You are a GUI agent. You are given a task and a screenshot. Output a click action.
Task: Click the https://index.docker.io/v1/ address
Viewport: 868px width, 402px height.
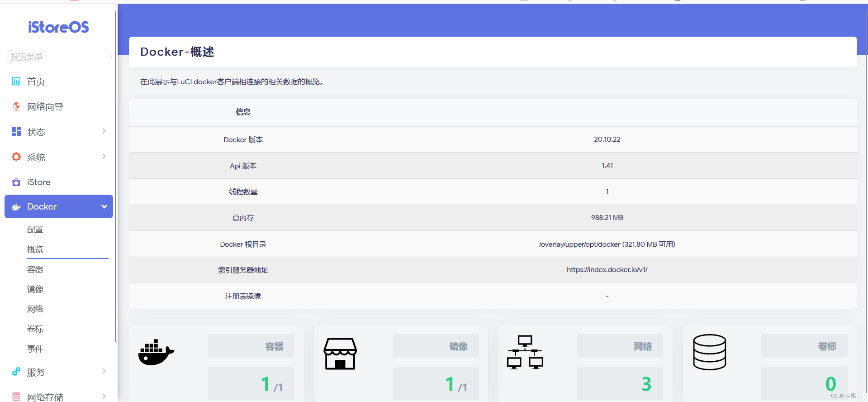(x=607, y=270)
